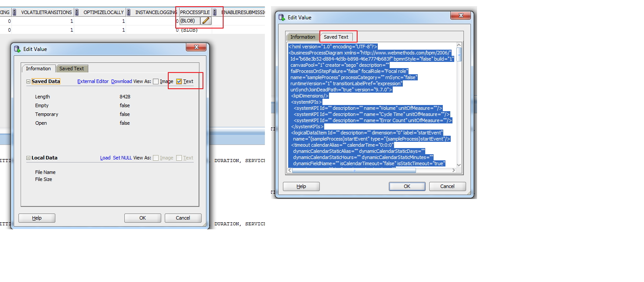
Task: Click the XML declaration line in Saved Text
Action: [333, 46]
